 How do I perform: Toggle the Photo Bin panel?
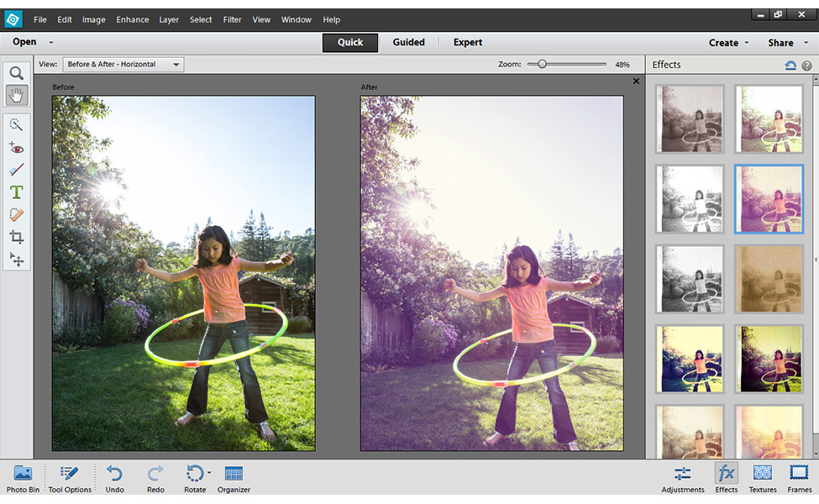tap(23, 478)
